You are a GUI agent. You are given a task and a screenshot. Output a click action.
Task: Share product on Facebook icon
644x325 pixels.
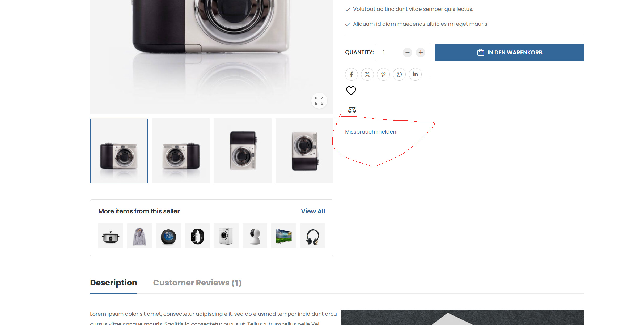tap(351, 74)
